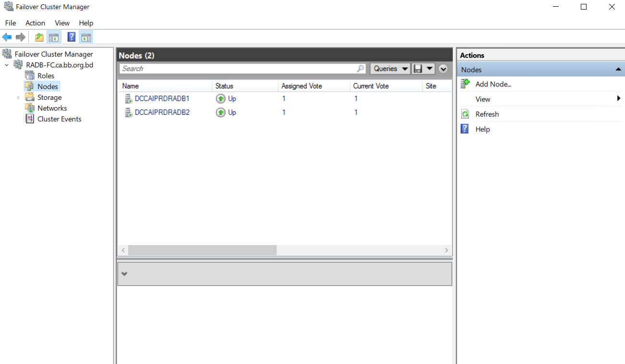Expand the round chevron beside the search bar
625x364 pixels.
pos(443,69)
